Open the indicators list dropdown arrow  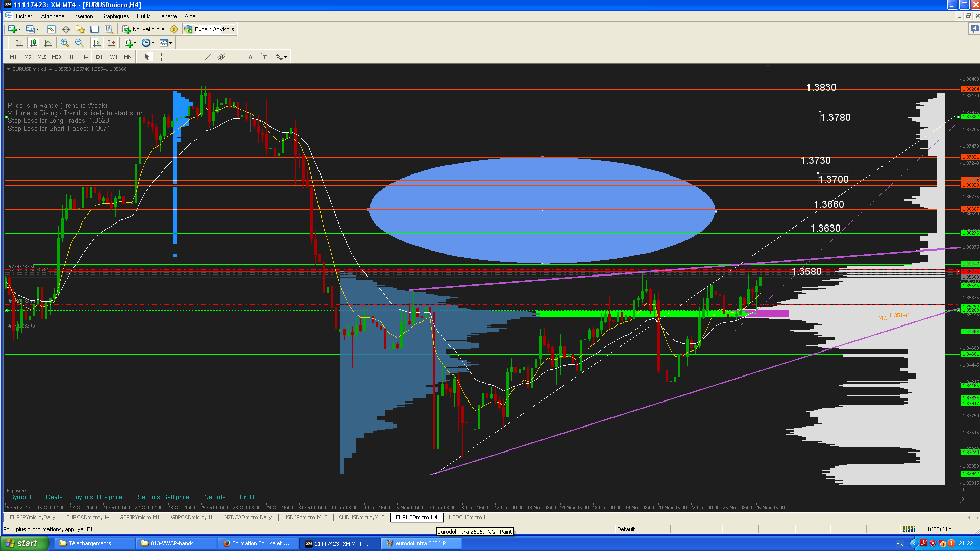[135, 43]
